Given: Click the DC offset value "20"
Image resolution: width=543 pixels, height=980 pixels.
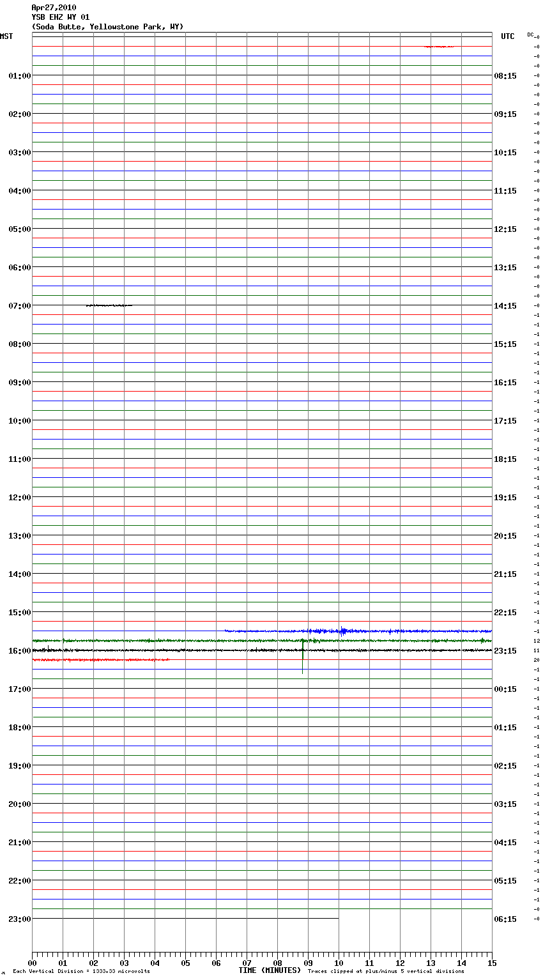Looking at the screenshot, I should click(537, 660).
